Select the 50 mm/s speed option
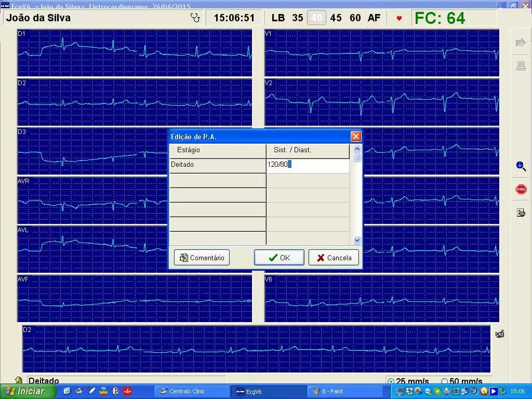 [444, 381]
